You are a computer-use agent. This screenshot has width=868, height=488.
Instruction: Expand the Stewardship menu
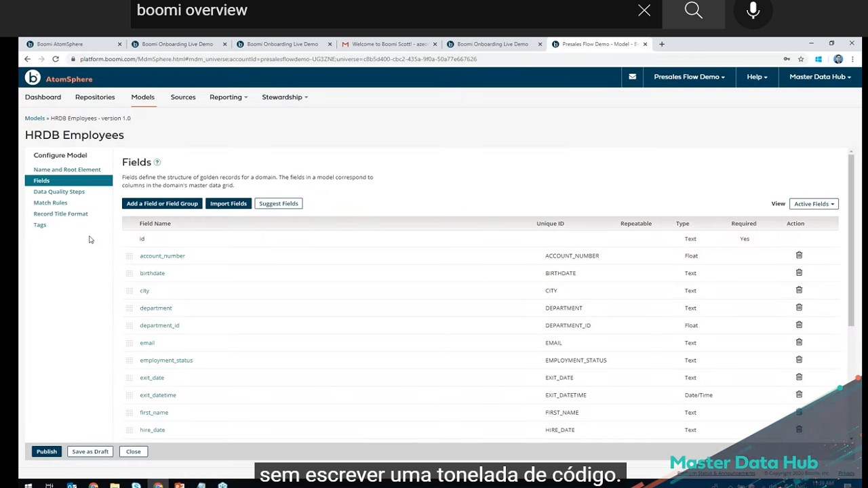(285, 97)
